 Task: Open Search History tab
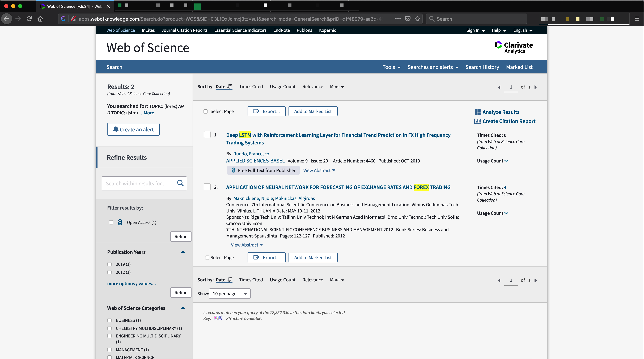pos(482,67)
